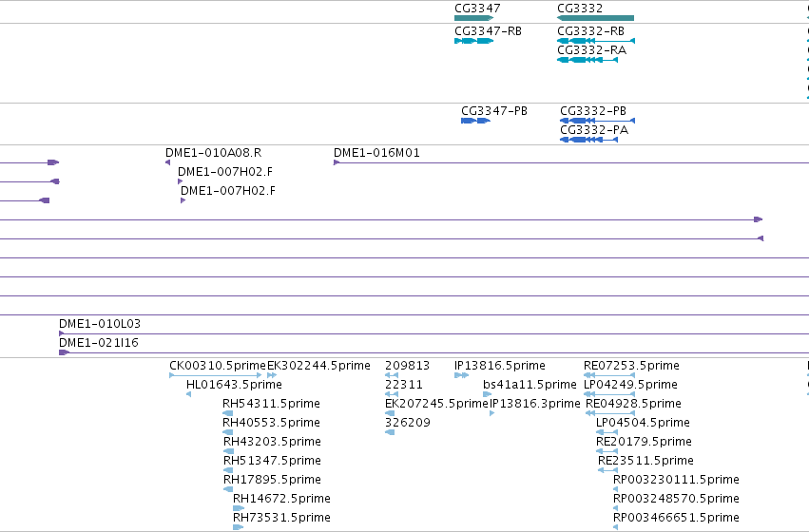Image resolution: width=809 pixels, height=532 pixels.
Task: Select the CG3332-PB protein feature
Action: click(597, 121)
